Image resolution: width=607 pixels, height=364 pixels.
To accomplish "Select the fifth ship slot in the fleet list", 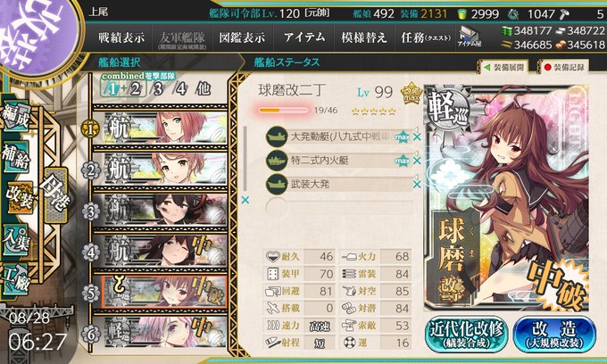I will (x=164, y=293).
